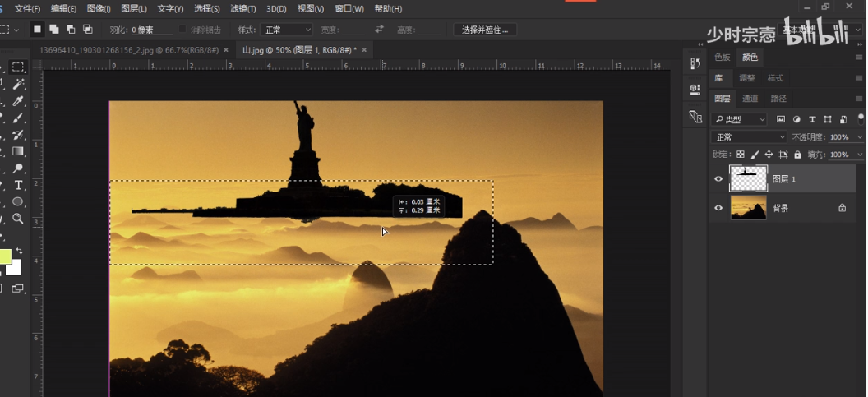Filter layers by adjustment layers
Viewport: 868px width, 397px height.
[796, 119]
